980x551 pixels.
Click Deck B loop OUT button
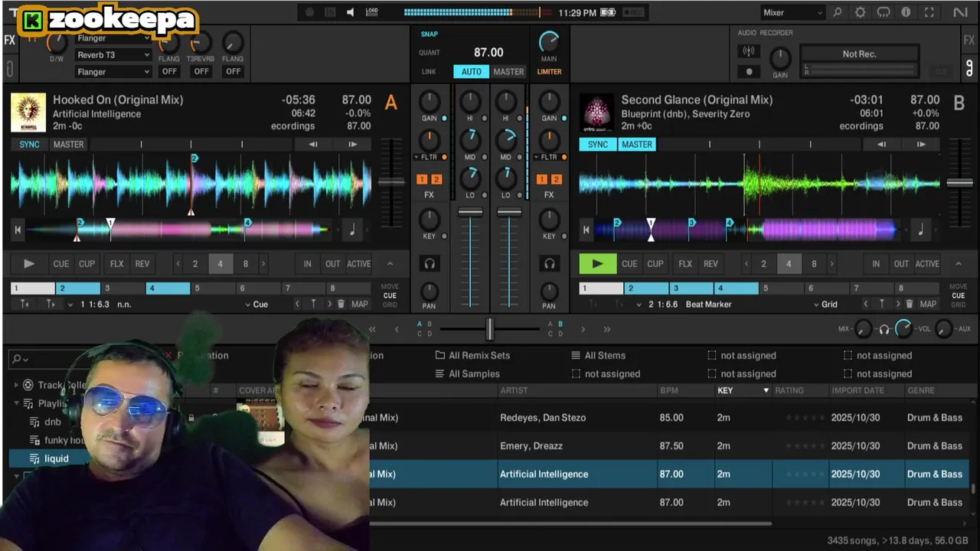pyautogui.click(x=901, y=263)
